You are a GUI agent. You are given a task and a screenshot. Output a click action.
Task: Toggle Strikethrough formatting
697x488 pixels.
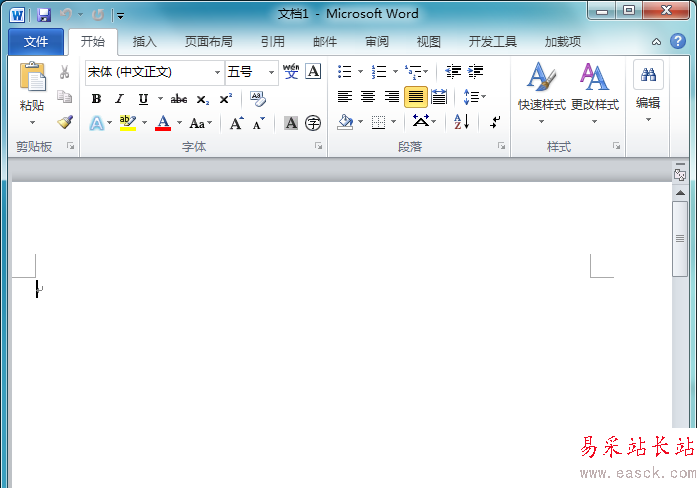(179, 99)
